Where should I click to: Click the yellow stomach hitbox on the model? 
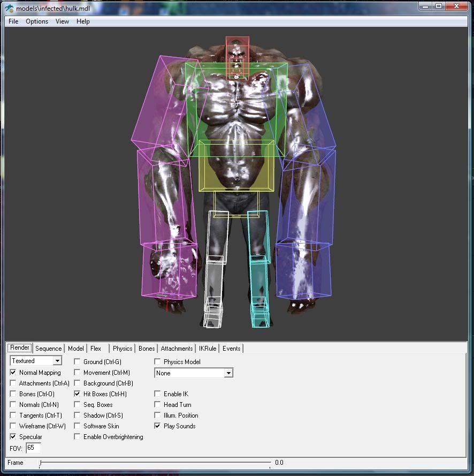(x=236, y=165)
